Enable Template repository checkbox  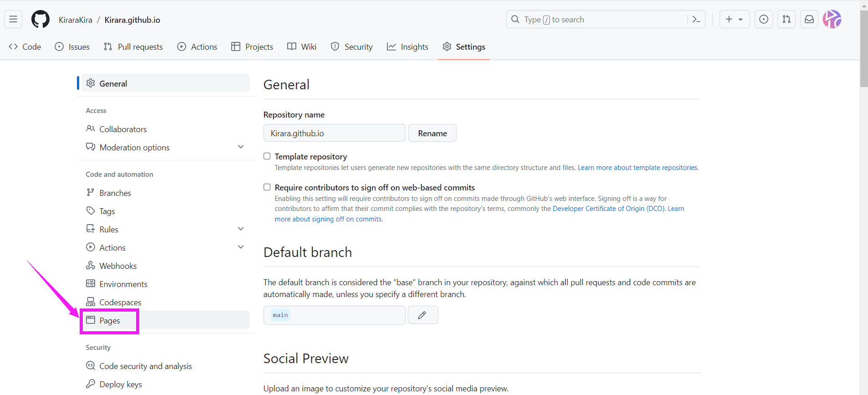267,156
